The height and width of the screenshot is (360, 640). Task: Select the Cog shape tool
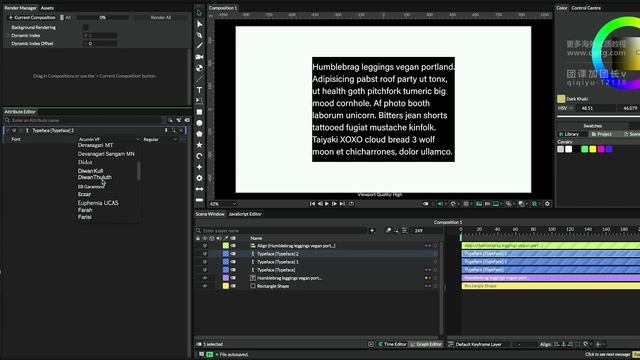point(199,178)
